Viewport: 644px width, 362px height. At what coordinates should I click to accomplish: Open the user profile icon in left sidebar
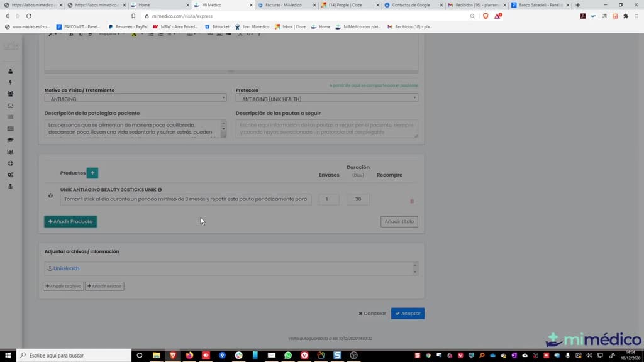point(10,71)
